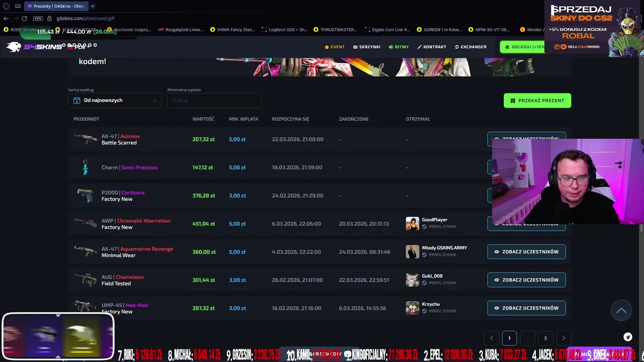Click the PRZEDMIOT column header

[86, 119]
